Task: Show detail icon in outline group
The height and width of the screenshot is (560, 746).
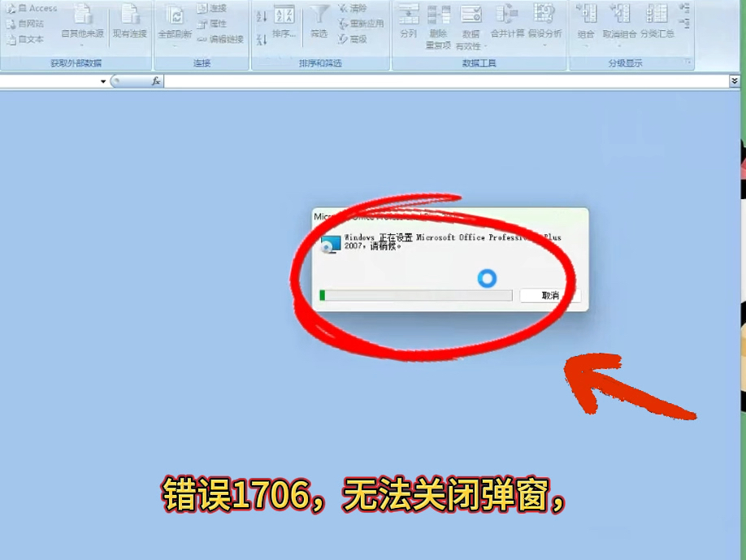Action: pyautogui.click(x=684, y=7)
